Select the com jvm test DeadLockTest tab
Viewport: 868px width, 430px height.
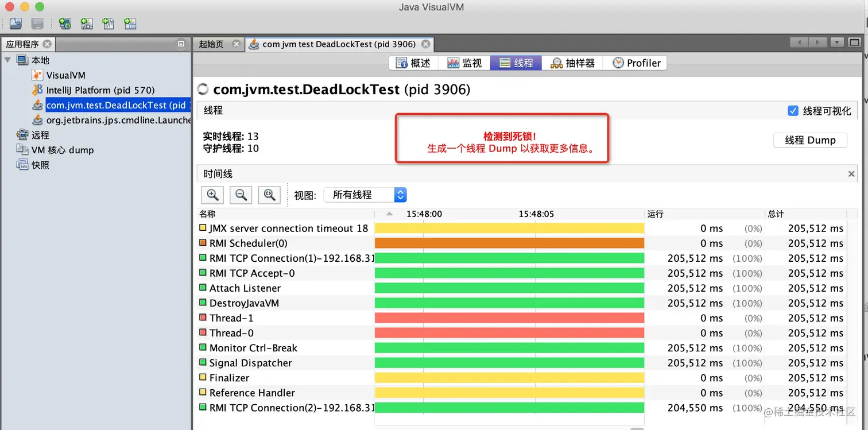339,44
